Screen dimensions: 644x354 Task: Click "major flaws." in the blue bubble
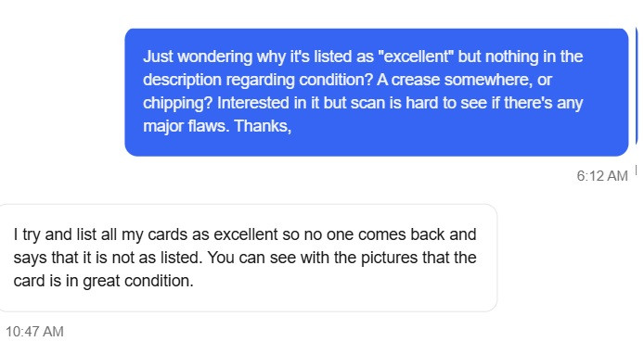186,125
